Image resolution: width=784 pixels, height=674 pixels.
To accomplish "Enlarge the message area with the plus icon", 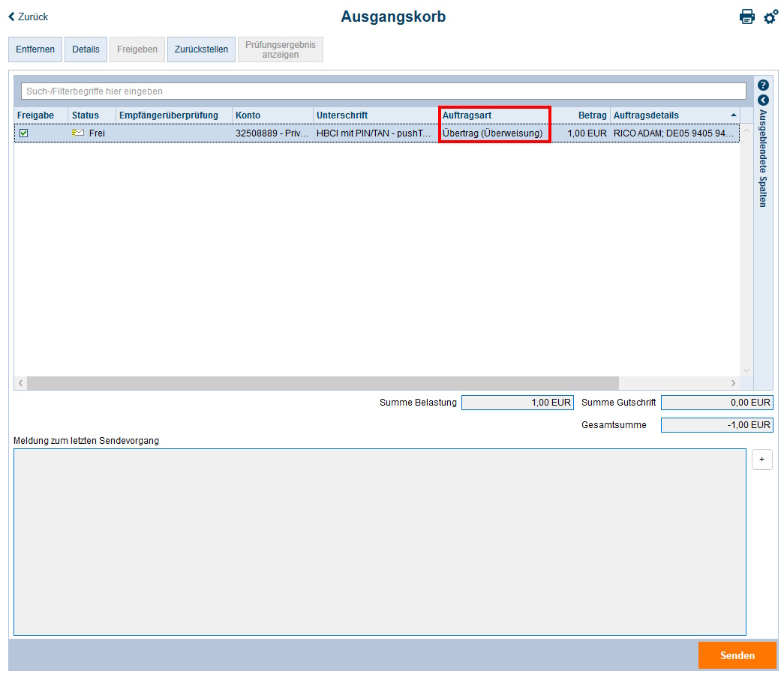I will [761, 460].
